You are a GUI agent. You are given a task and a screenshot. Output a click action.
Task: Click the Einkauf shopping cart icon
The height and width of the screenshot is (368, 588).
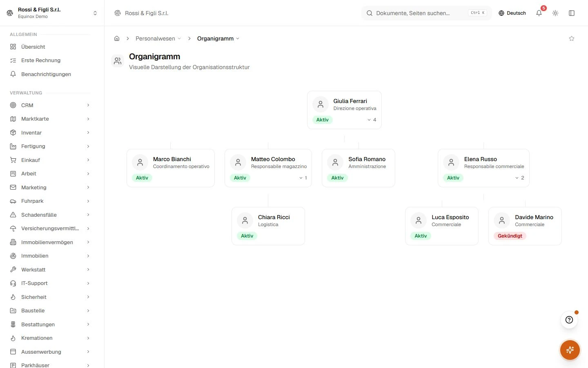point(13,160)
